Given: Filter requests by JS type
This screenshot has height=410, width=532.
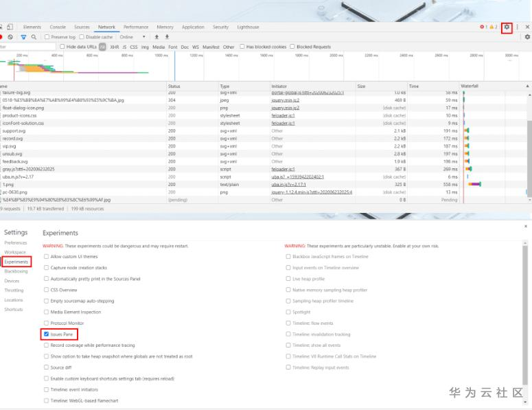Looking at the screenshot, I should (x=124, y=47).
